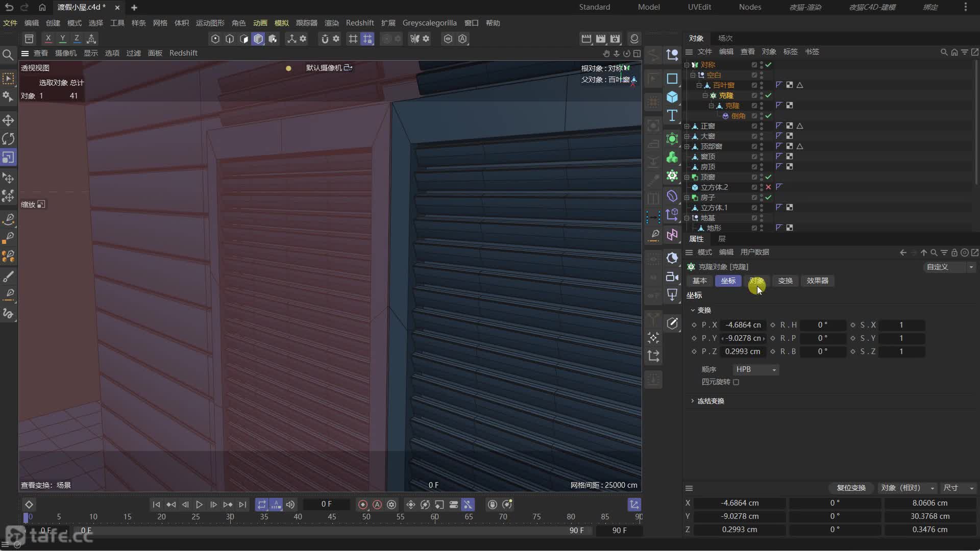Viewport: 980px width, 551px height.
Task: Toggle enable snap magnet icon
Action: pos(325,39)
